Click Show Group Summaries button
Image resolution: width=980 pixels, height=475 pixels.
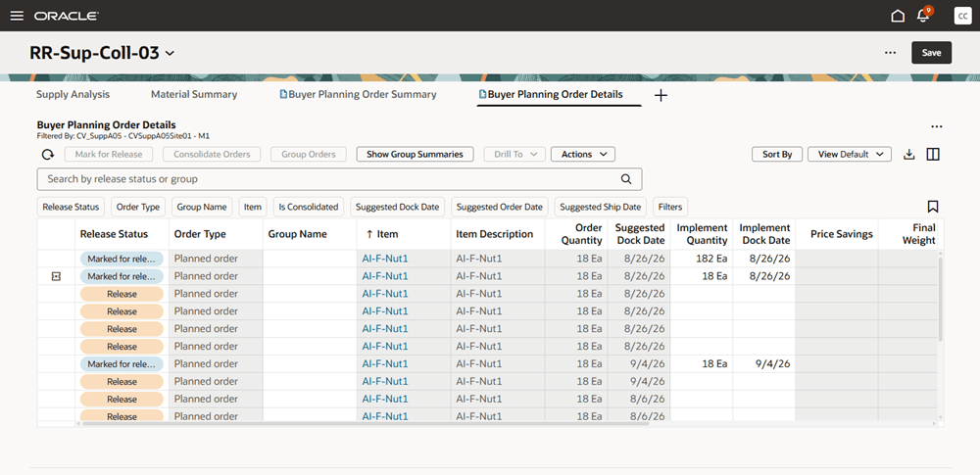pyautogui.click(x=415, y=155)
